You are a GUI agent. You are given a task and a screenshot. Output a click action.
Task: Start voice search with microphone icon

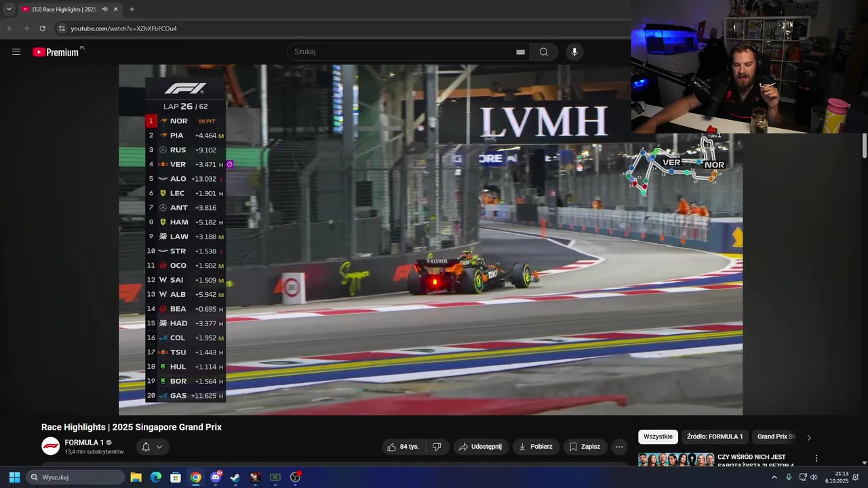click(x=574, y=52)
